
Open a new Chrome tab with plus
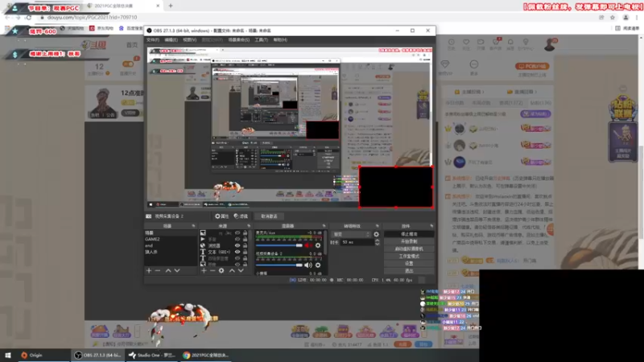[x=171, y=6]
